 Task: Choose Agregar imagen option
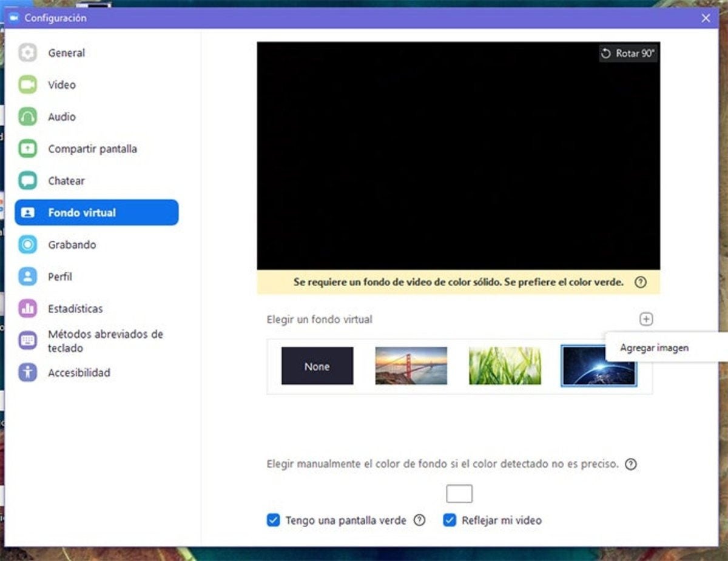pyautogui.click(x=655, y=348)
